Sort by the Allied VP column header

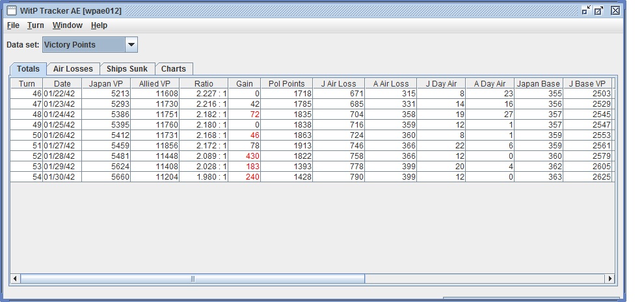[155, 84]
